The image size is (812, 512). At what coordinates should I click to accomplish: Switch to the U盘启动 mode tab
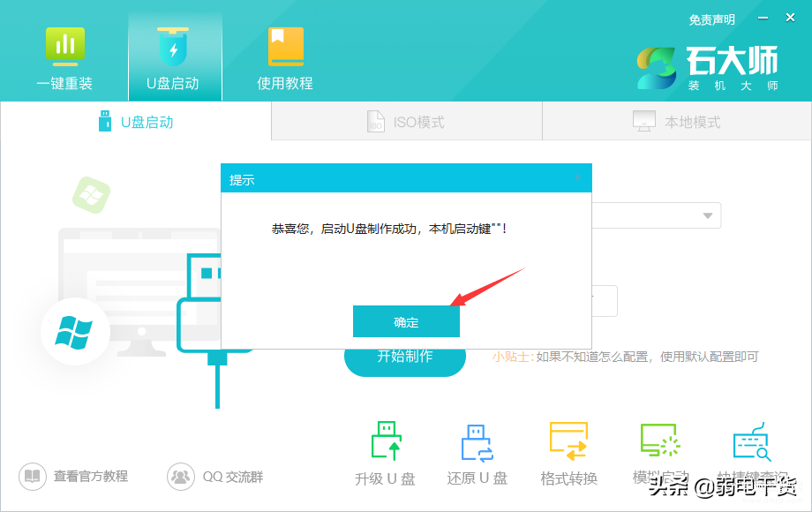click(136, 122)
